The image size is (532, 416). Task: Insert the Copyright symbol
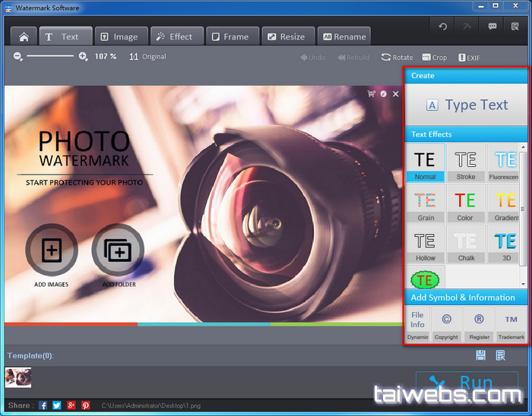(x=446, y=323)
